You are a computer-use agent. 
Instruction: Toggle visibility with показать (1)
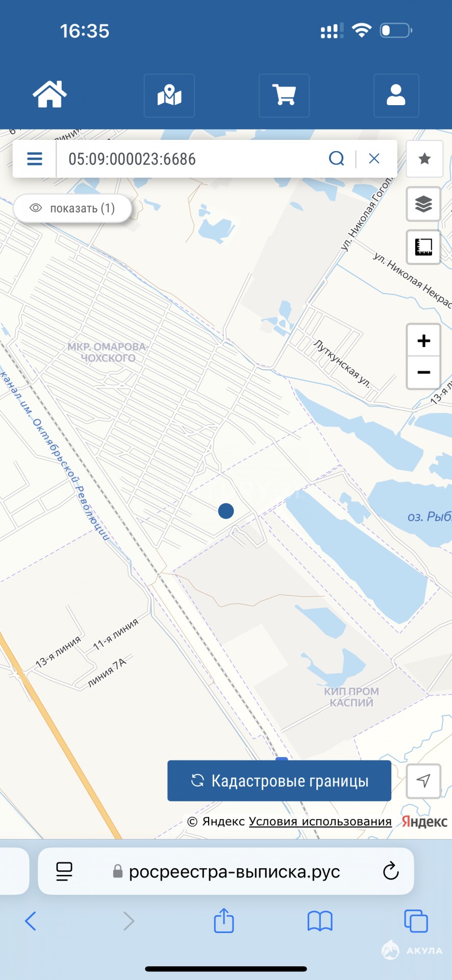(72, 208)
